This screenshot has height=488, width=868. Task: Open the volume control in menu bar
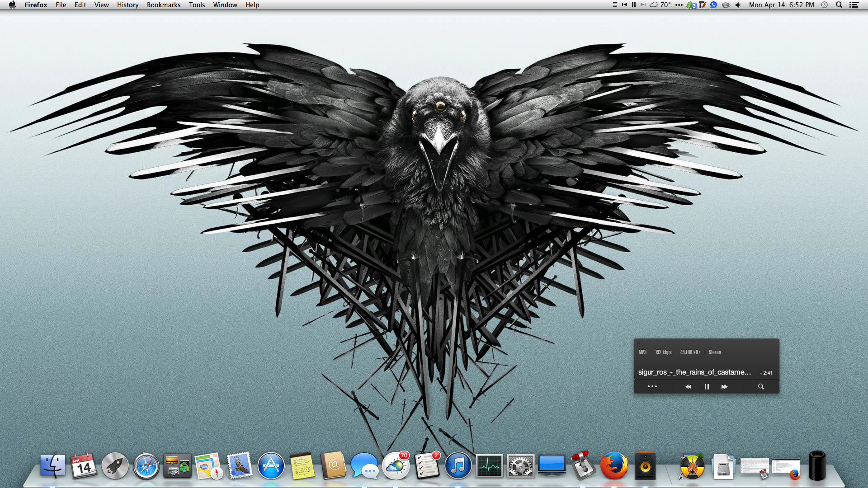coord(738,5)
